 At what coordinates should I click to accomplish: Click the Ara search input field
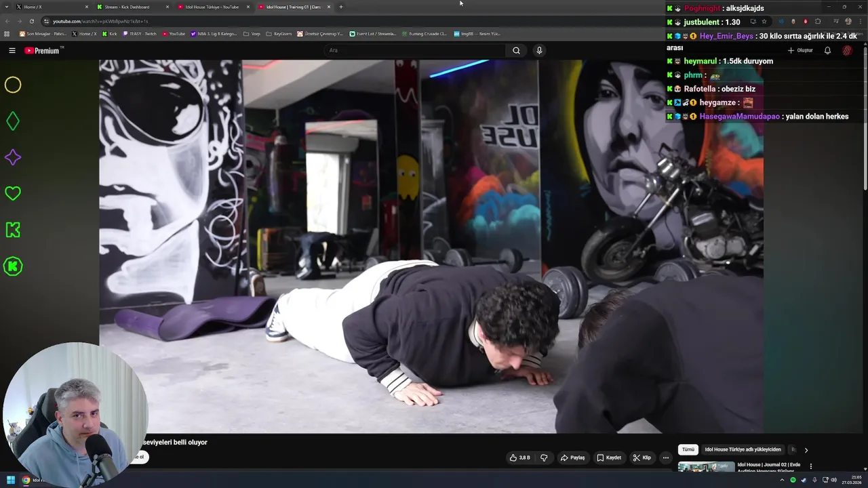[x=414, y=50]
